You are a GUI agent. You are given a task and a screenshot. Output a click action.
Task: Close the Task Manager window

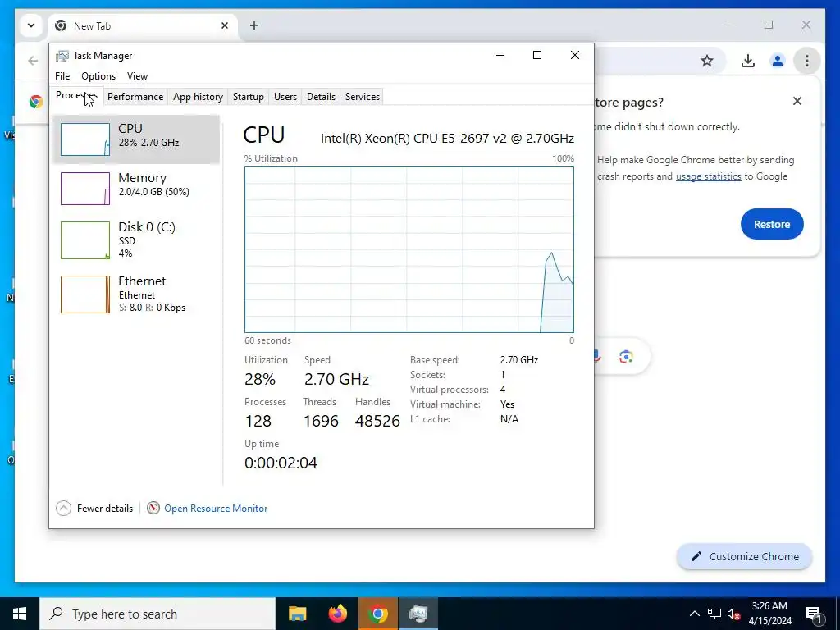[x=575, y=55]
